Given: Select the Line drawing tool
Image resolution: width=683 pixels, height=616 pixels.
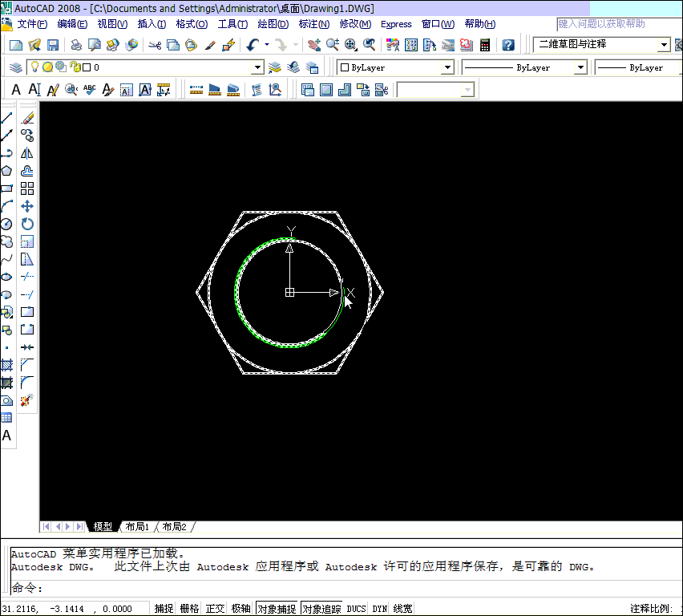Looking at the screenshot, I should [6, 118].
